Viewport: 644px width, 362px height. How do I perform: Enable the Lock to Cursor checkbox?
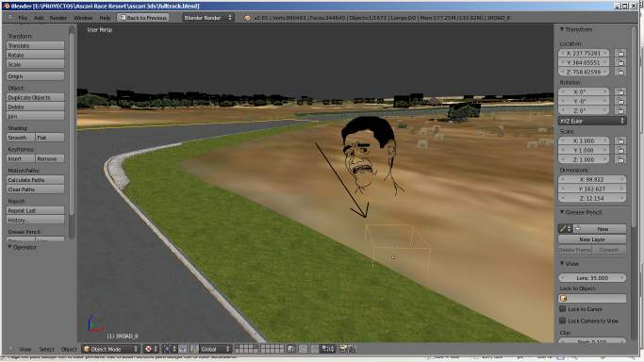[x=563, y=308]
